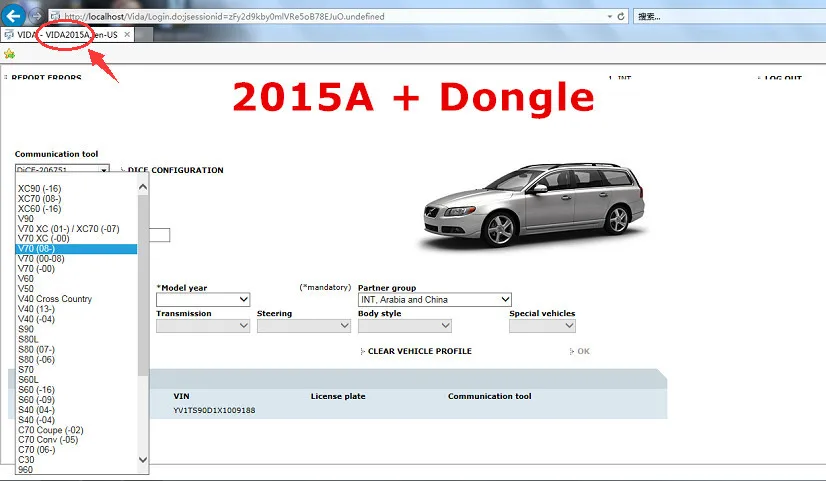This screenshot has height=481, width=826.
Task: Refresh the page with the reload icon
Action: (621, 16)
